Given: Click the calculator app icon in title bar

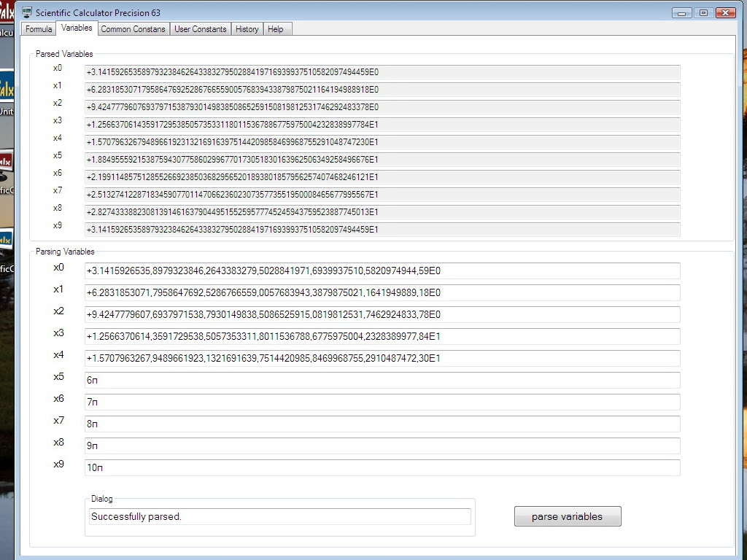Looking at the screenshot, I should 27,12.
